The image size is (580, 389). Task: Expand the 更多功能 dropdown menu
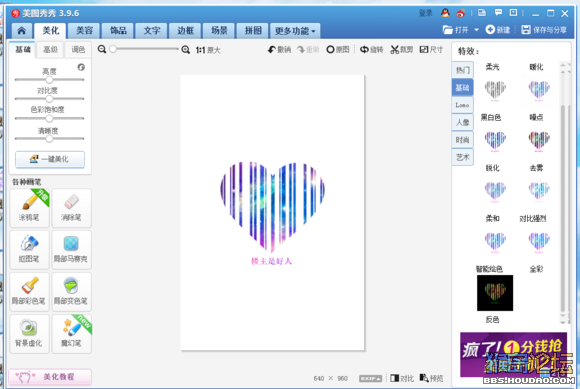coord(295,31)
